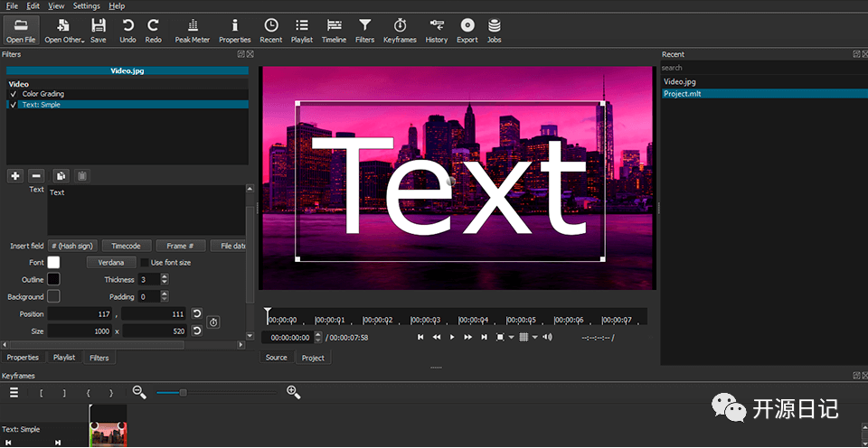Select Project.mlt in Recent list
The image size is (868, 448).
pyautogui.click(x=683, y=94)
